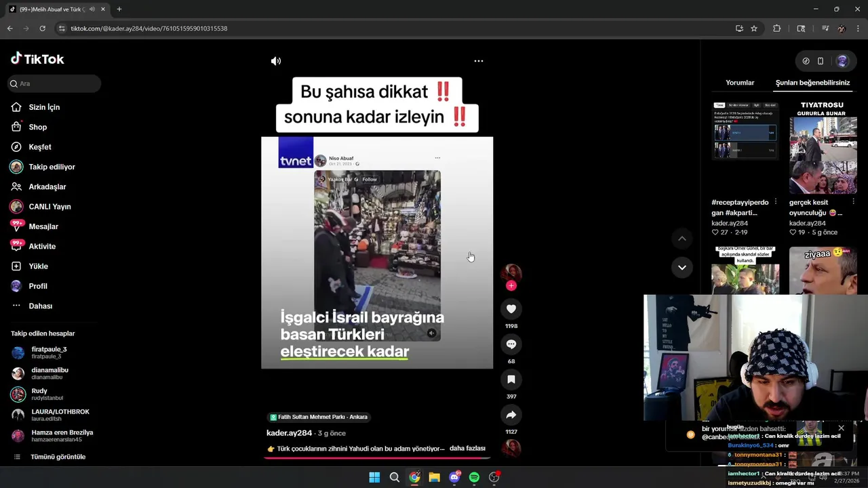
Task: Open followed account firatpaule_3
Action: point(49,352)
